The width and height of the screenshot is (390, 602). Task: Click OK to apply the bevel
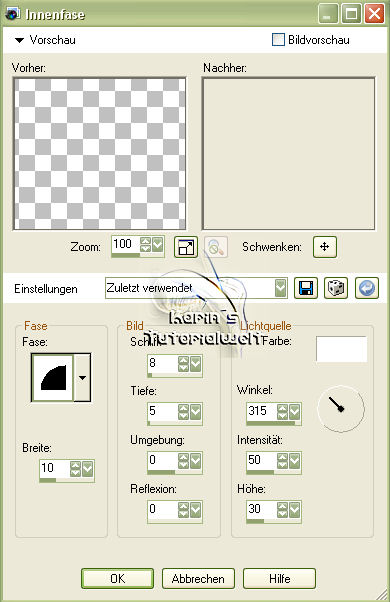tap(117, 579)
